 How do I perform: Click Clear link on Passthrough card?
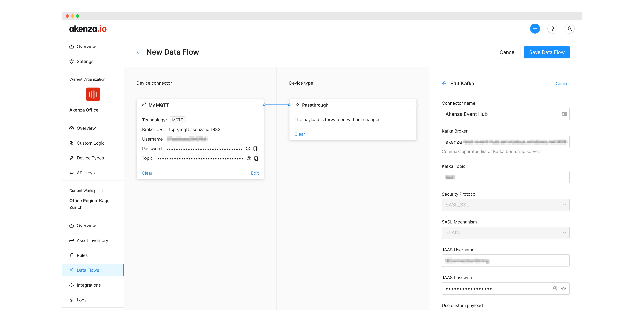point(300,134)
